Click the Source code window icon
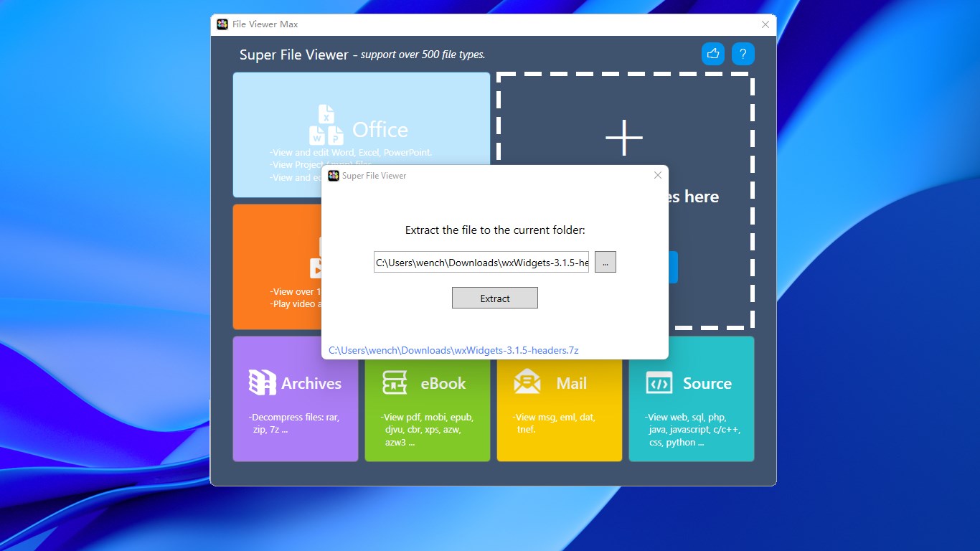 pyautogui.click(x=659, y=383)
